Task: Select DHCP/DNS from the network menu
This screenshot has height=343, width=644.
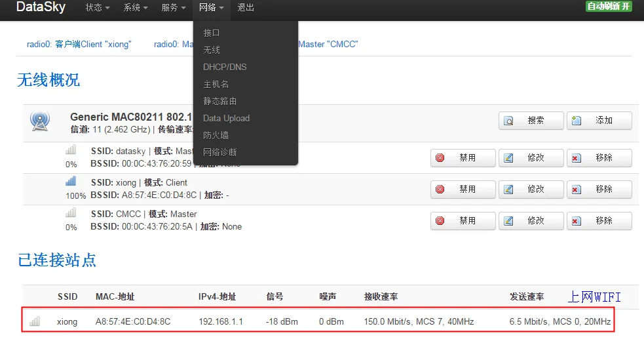Action: tap(225, 67)
